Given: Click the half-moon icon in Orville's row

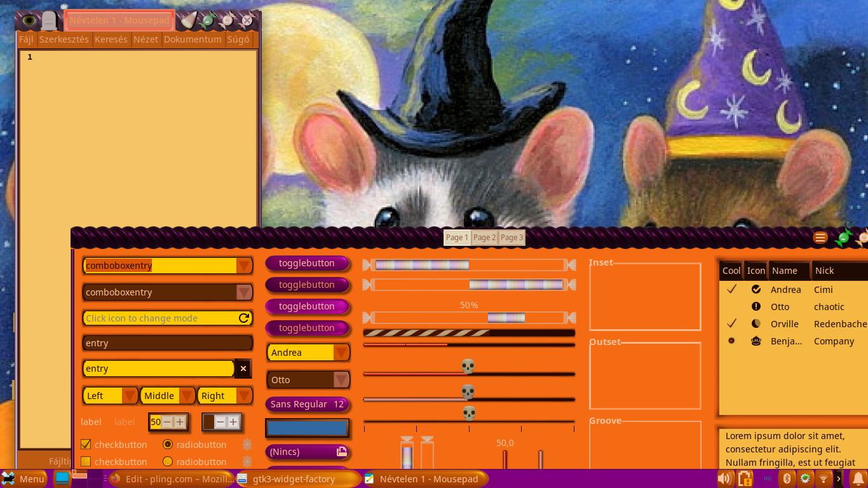Looking at the screenshot, I should (x=756, y=323).
